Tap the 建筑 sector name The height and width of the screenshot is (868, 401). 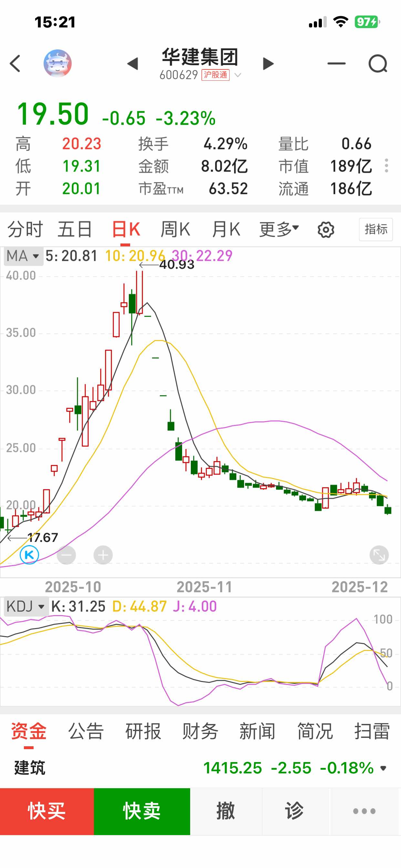point(30,768)
